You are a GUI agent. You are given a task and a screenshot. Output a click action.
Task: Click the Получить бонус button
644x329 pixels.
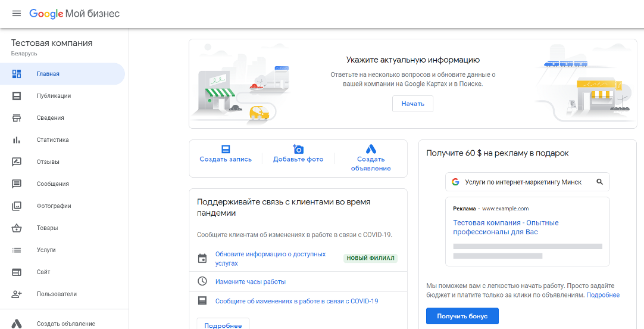coord(462,316)
